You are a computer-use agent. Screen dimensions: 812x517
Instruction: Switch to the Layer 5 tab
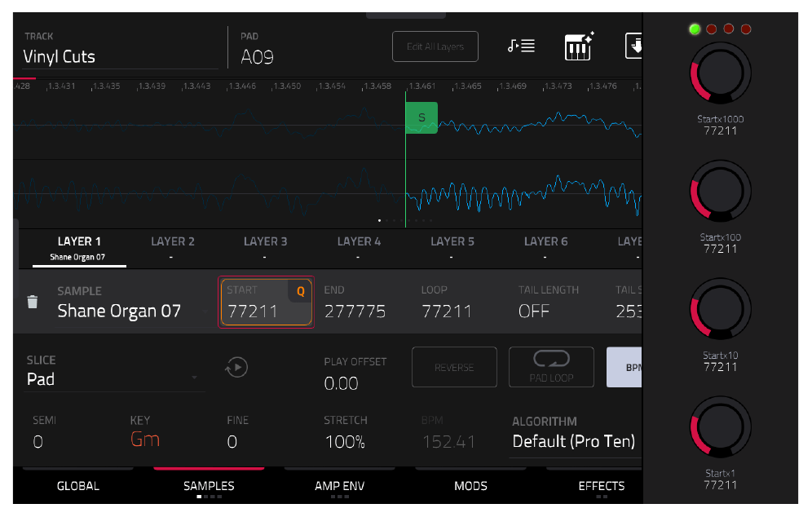point(452,248)
